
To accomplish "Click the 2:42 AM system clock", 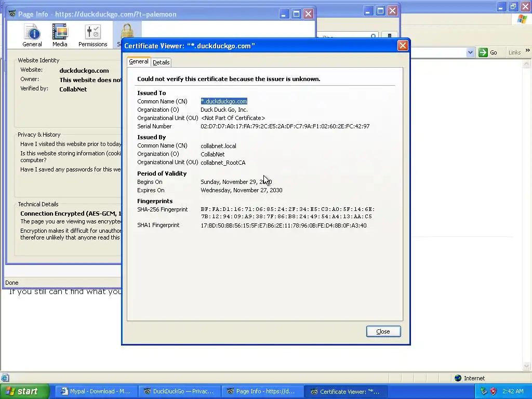I will click(513, 391).
